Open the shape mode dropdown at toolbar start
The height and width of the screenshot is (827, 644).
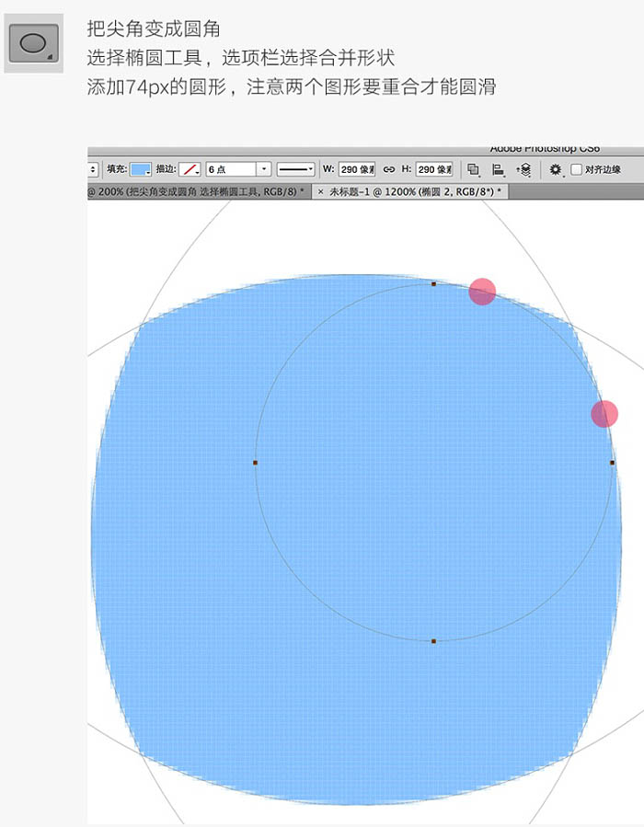[93, 169]
